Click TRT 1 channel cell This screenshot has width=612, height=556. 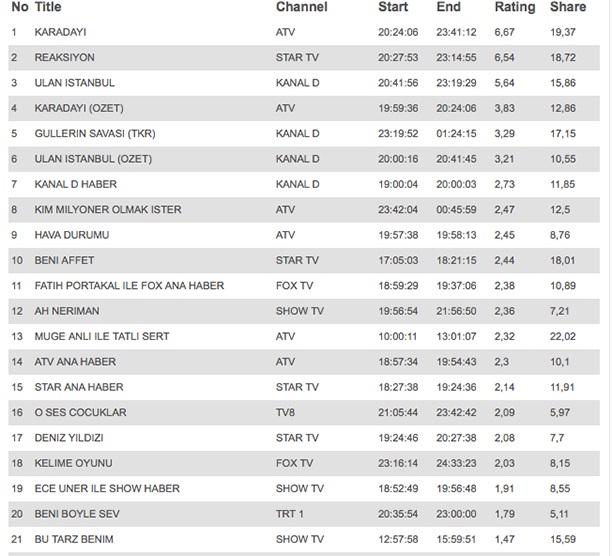pyautogui.click(x=290, y=514)
